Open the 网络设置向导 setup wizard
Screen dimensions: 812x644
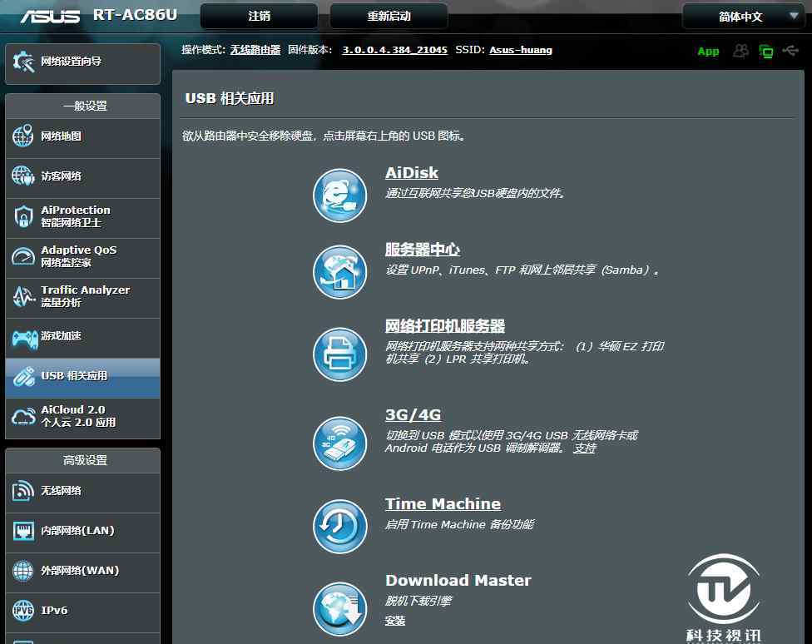click(x=83, y=62)
